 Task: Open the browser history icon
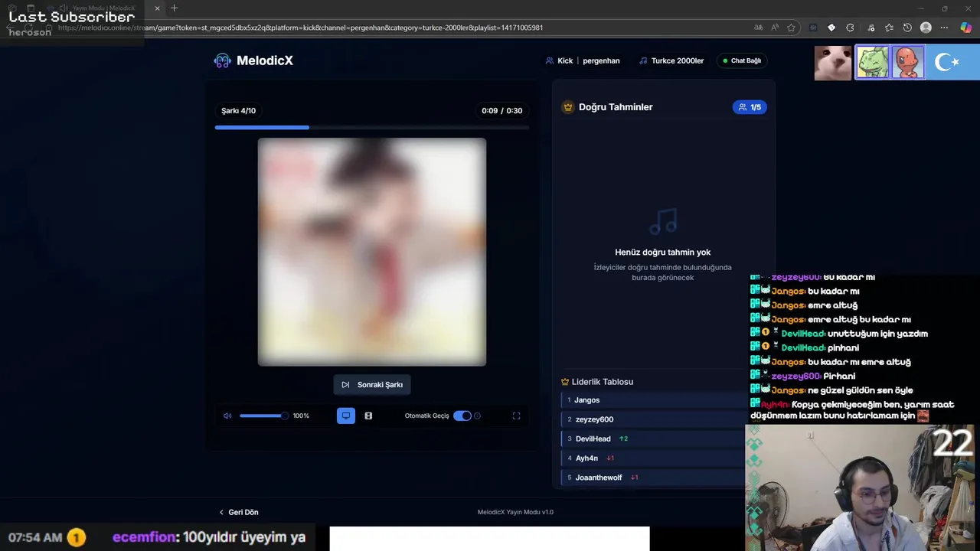[907, 28]
